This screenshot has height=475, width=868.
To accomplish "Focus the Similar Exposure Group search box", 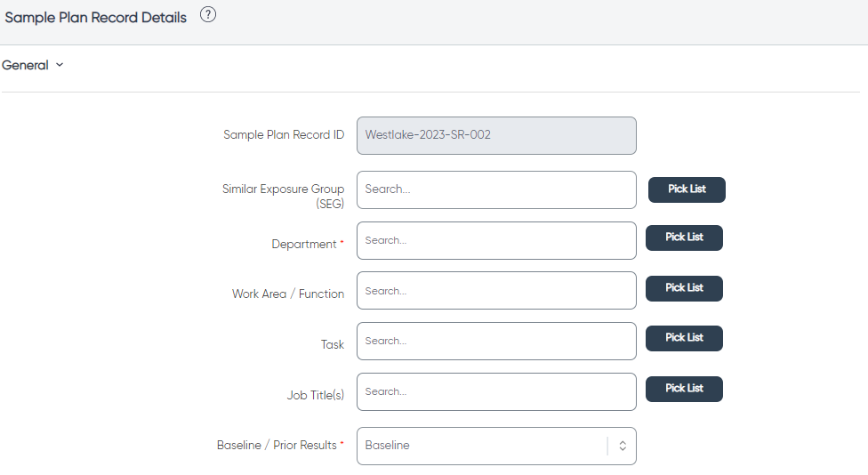I will [496, 189].
